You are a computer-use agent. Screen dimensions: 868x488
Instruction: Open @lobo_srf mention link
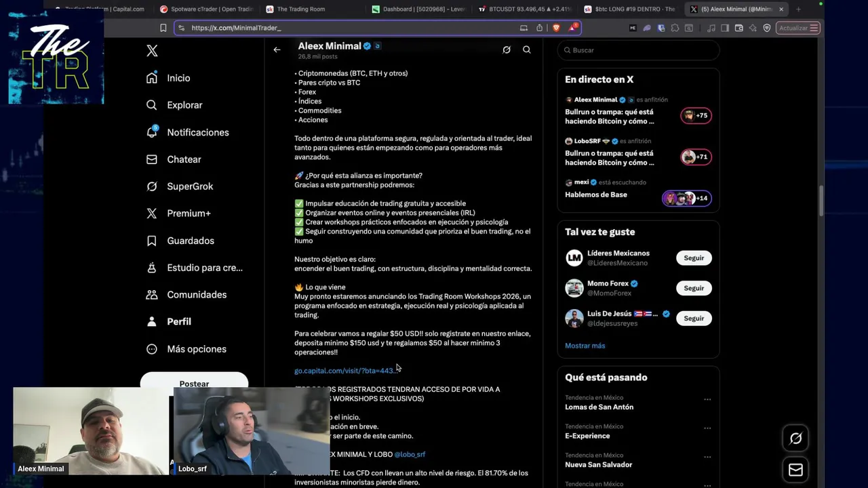[410, 454]
